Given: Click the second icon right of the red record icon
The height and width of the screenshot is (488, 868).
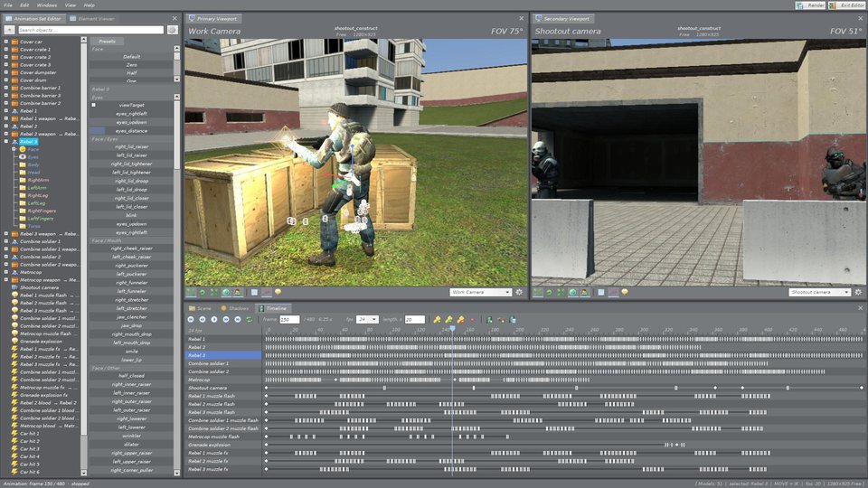Looking at the screenshot, I should (501, 319).
